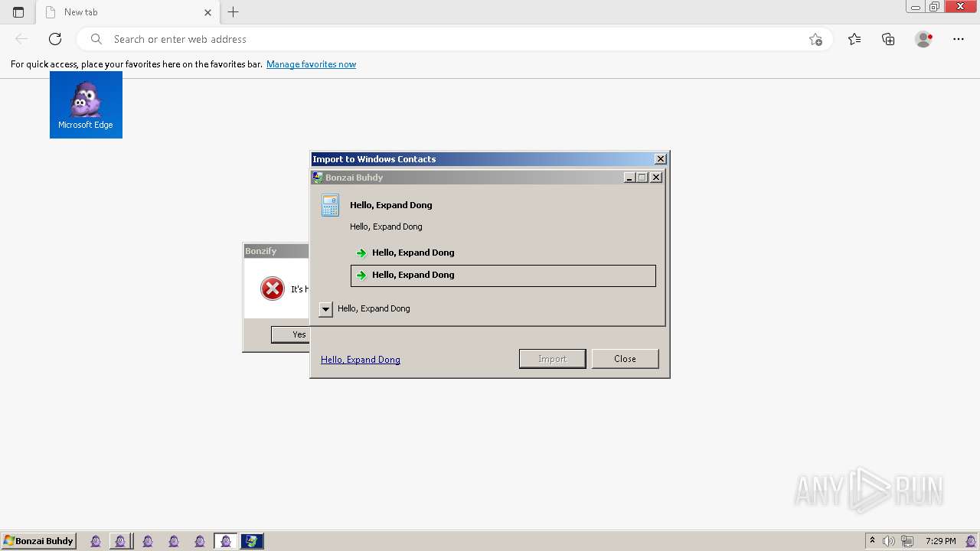Follow the Manage favorites now link
The image size is (980, 551).
pos(311,64)
